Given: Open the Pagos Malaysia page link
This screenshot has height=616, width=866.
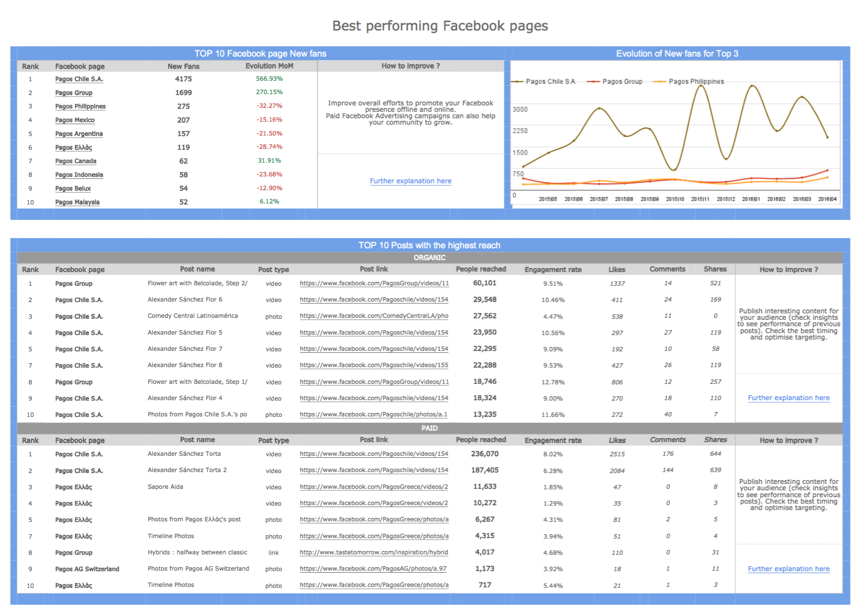Looking at the screenshot, I should tap(77, 202).
